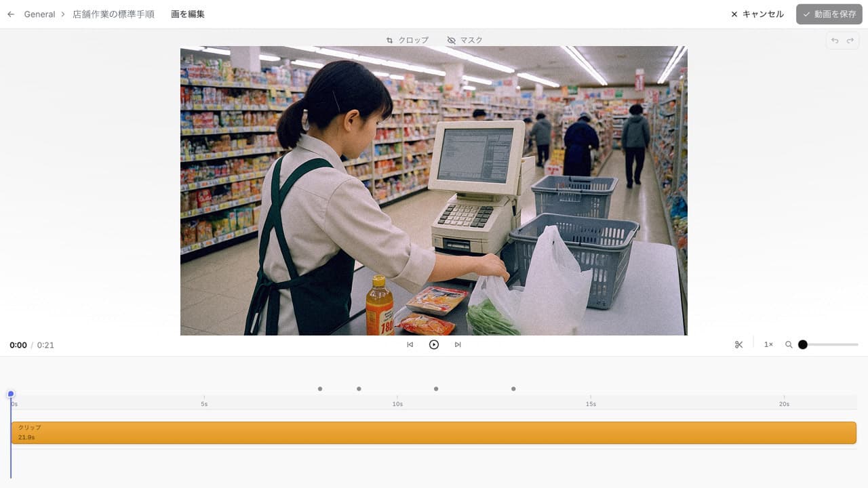Open the クロップ crop tool
Image resolution: width=868 pixels, height=488 pixels.
(408, 40)
